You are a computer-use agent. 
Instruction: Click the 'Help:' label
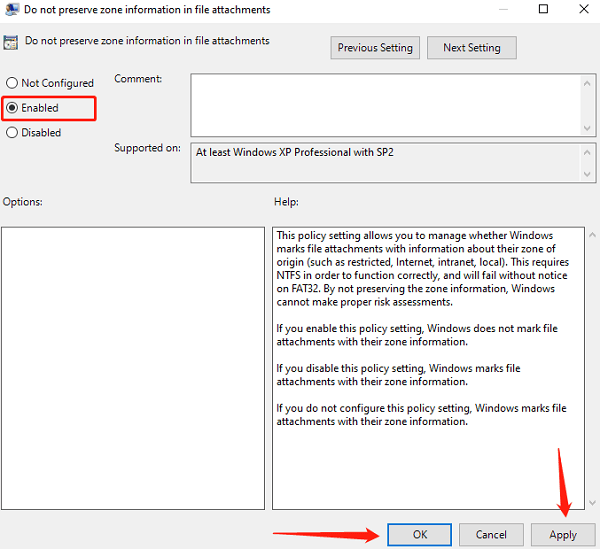(286, 202)
